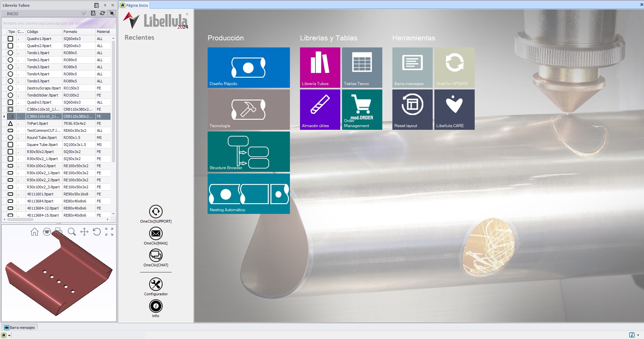This screenshot has height=339, width=644.
Task: Sort the list by the Material column header
Action: click(x=103, y=32)
